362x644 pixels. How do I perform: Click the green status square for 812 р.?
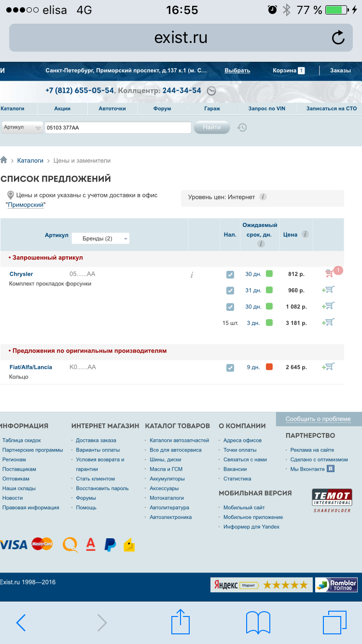(x=269, y=274)
